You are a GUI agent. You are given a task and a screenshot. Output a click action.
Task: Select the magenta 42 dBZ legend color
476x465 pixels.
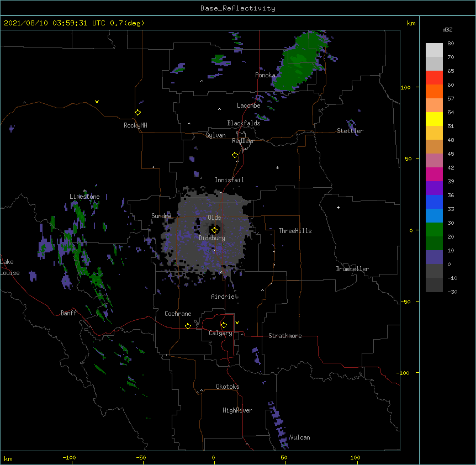tap(434, 175)
